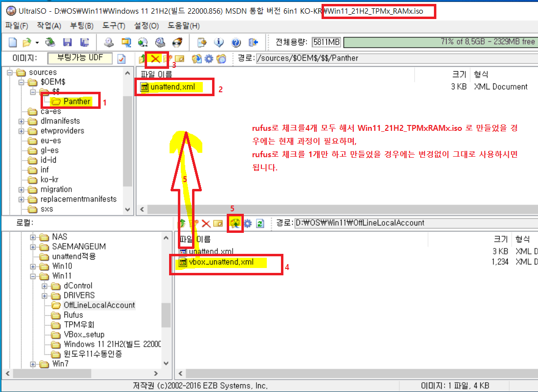Click the folder properties icon right of image gear

[x=221, y=59]
